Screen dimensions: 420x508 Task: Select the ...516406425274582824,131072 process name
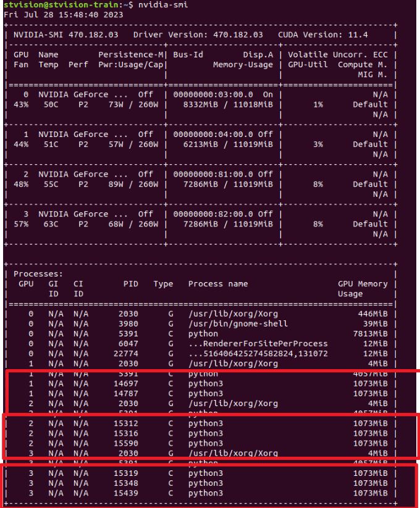point(258,354)
